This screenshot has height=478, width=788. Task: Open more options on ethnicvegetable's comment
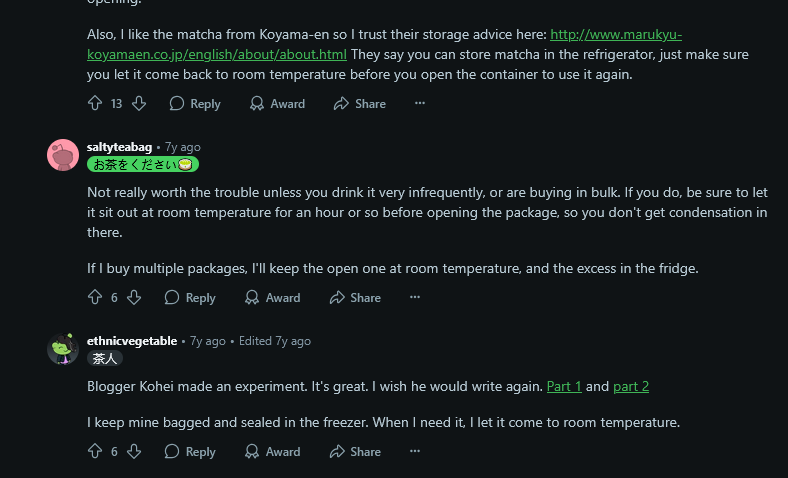(x=415, y=451)
